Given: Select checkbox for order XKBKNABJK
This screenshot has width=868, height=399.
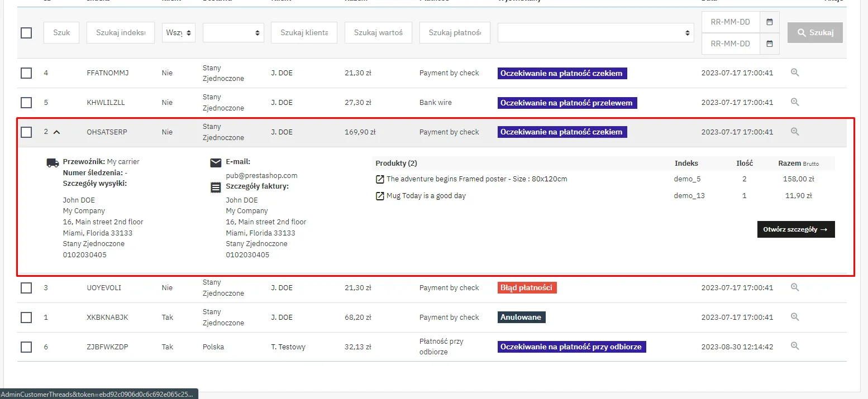Looking at the screenshot, I should pyautogui.click(x=26, y=318).
